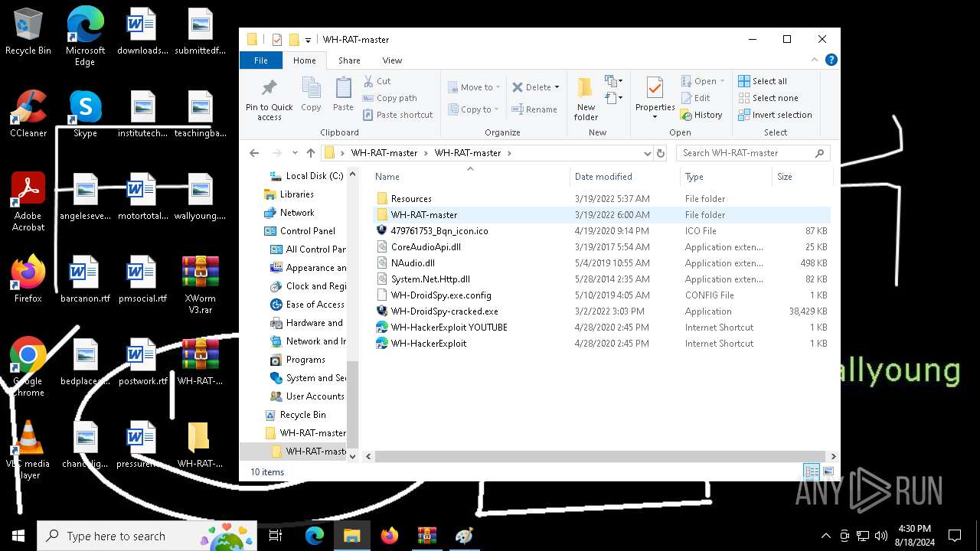Open Adobe Acrobat desktop shortcut
The width and height of the screenshot is (980, 551).
[x=28, y=202]
